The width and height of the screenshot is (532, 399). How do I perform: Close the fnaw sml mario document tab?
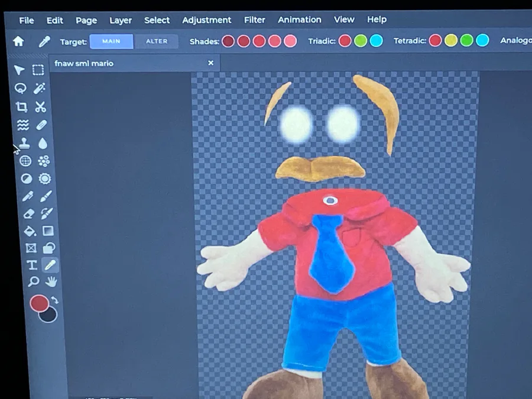pos(210,63)
